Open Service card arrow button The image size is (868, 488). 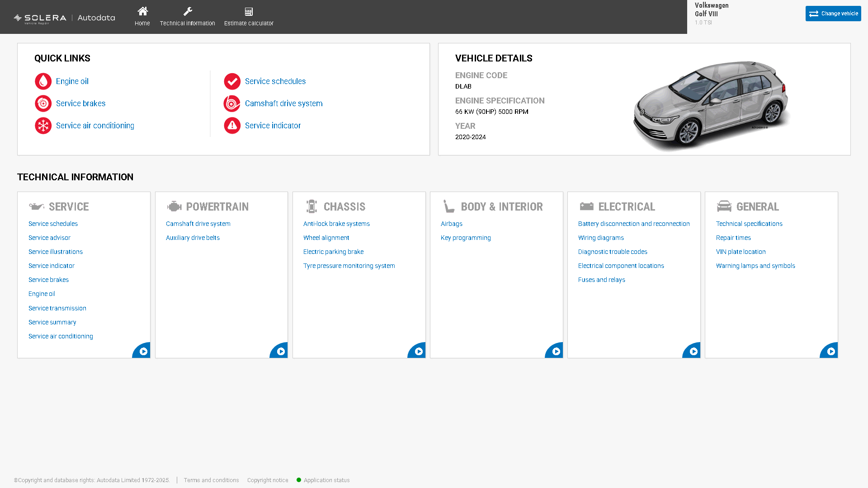(142, 351)
